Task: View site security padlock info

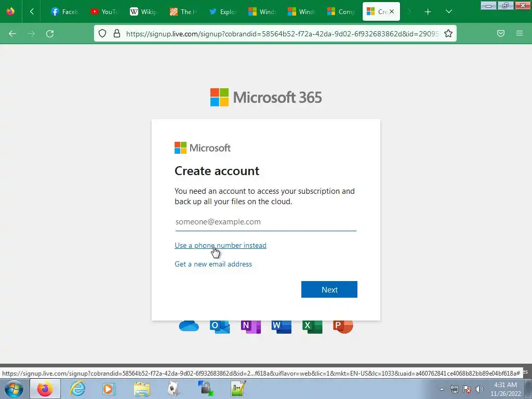Action: (117, 33)
